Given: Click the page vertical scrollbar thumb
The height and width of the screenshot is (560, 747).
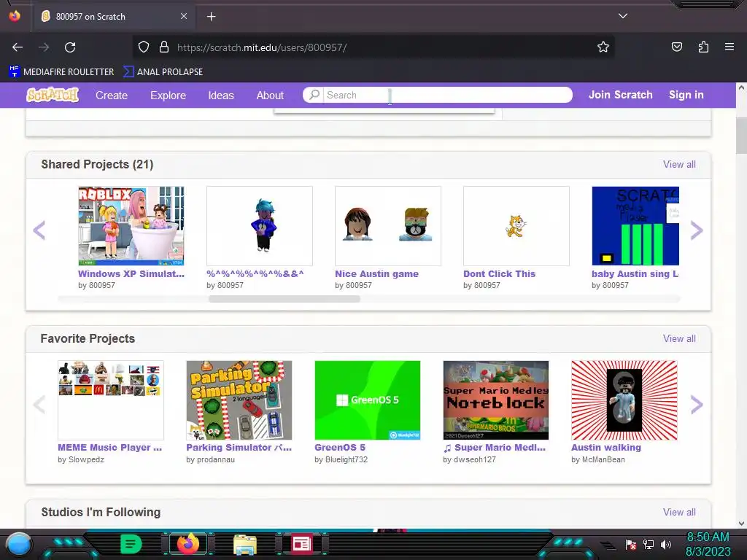Looking at the screenshot, I should coord(741,135).
